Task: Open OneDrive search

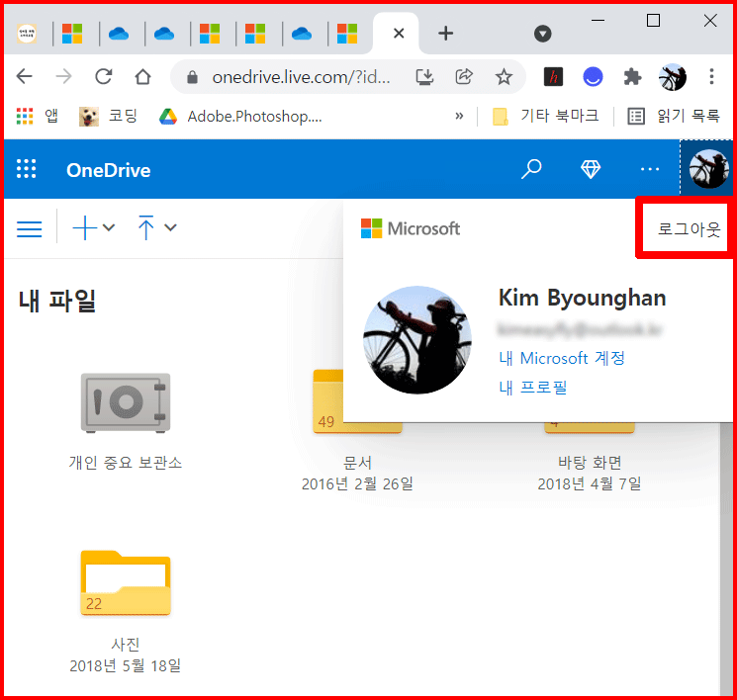Action: [x=531, y=169]
